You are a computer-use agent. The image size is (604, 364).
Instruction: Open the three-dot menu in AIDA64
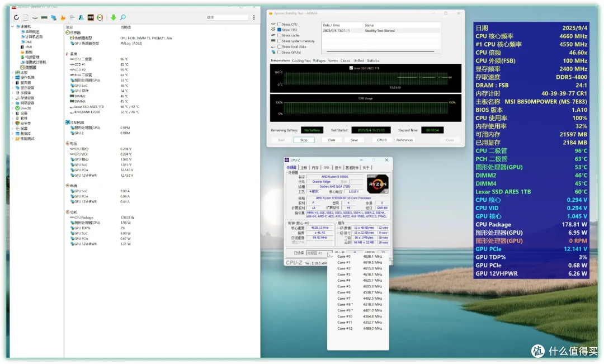point(254,17)
